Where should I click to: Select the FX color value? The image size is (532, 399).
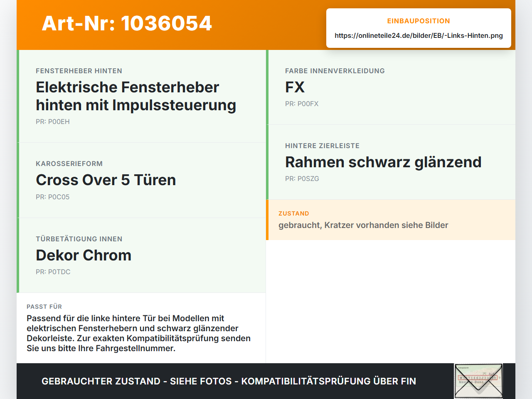tap(295, 87)
